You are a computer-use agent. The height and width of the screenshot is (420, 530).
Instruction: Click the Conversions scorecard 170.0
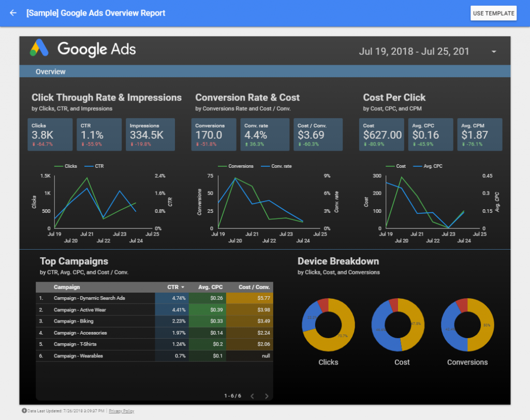click(214, 135)
